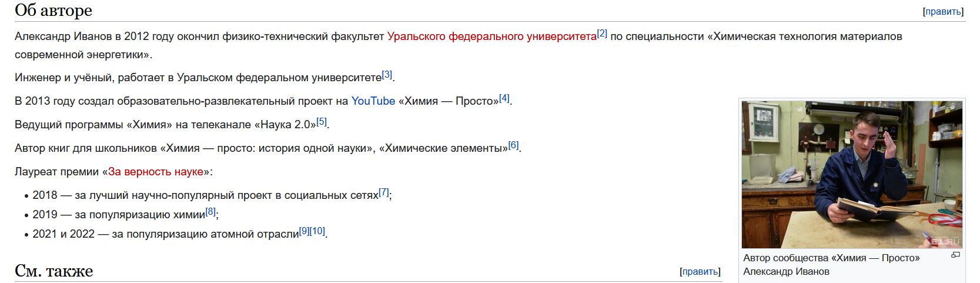This screenshot has width=980, height=283.
Task: Follow the YouTube link
Action: [x=373, y=101]
